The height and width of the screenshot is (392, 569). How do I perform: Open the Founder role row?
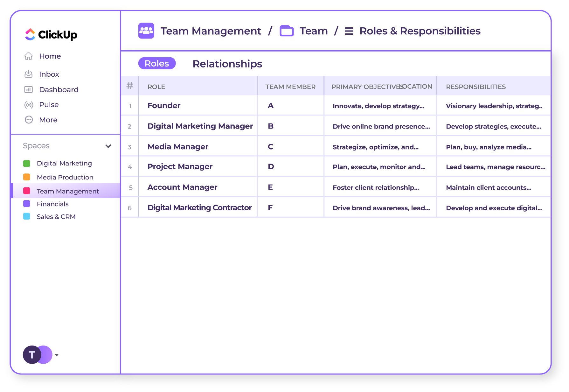(x=164, y=106)
